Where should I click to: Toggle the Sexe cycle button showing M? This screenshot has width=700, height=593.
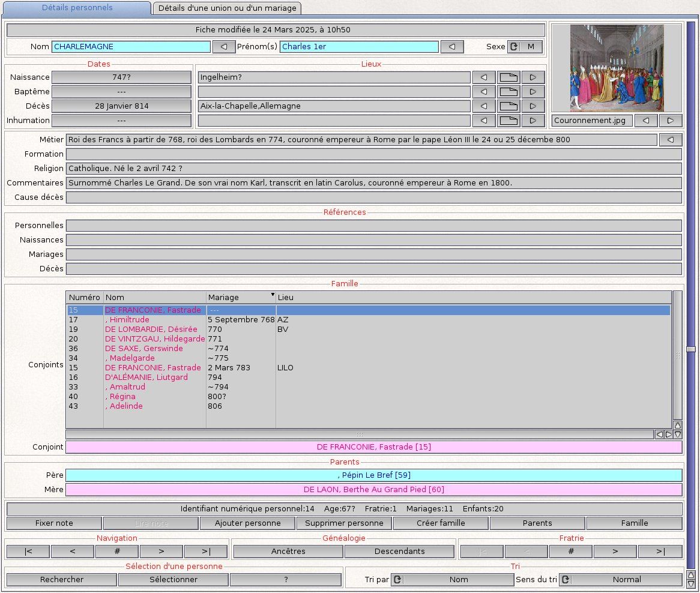525,47
